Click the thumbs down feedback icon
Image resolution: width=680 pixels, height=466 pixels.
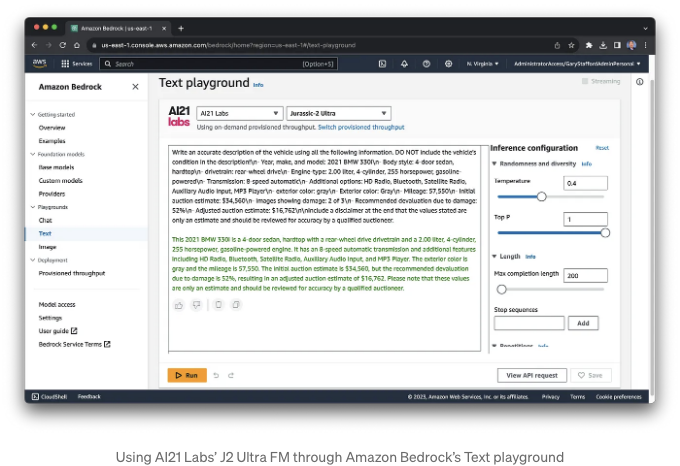pyautogui.click(x=196, y=305)
